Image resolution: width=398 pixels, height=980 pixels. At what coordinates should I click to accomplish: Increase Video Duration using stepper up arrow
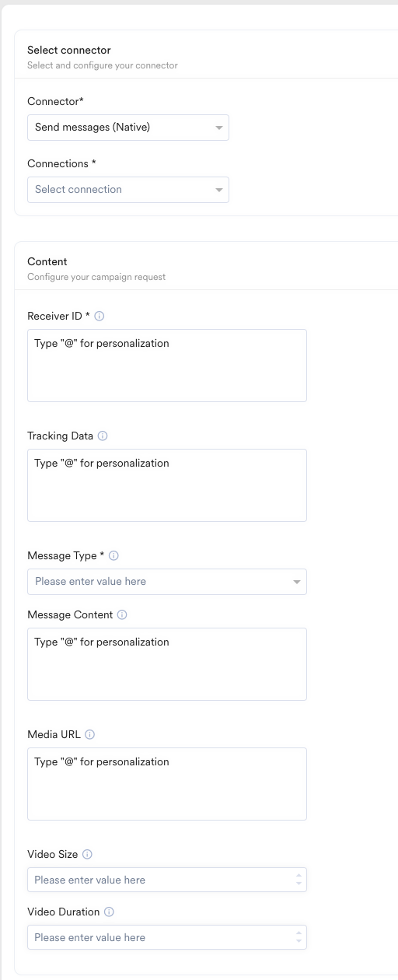(x=298, y=934)
